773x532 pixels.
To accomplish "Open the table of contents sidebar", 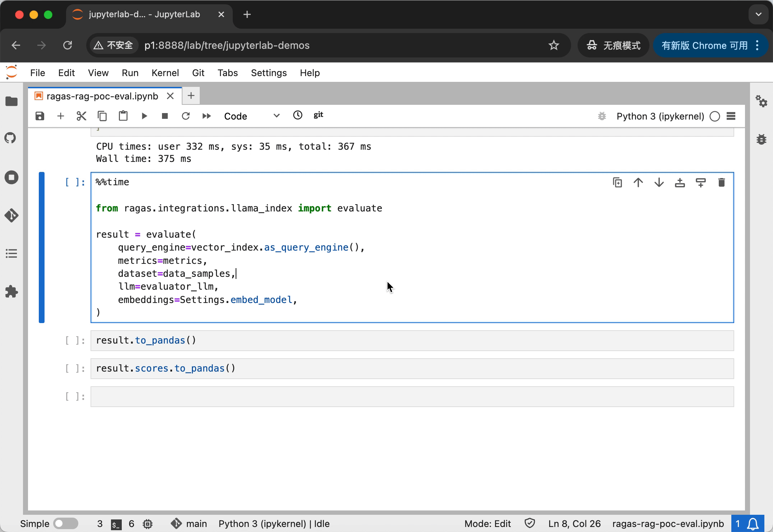I will click(11, 254).
